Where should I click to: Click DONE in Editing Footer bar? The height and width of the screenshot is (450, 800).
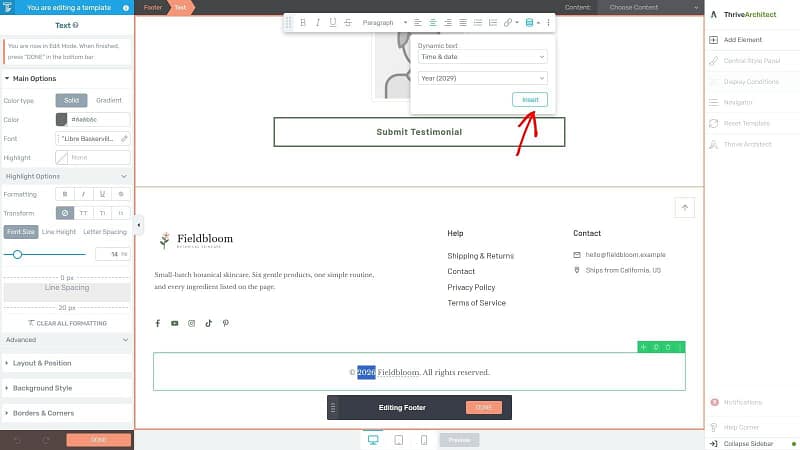484,408
